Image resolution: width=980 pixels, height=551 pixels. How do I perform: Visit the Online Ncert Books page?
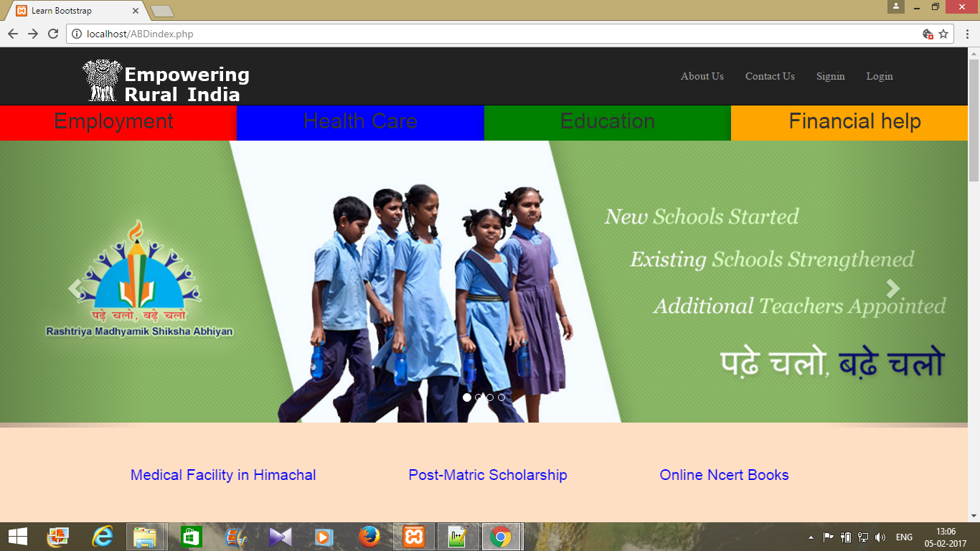point(725,475)
